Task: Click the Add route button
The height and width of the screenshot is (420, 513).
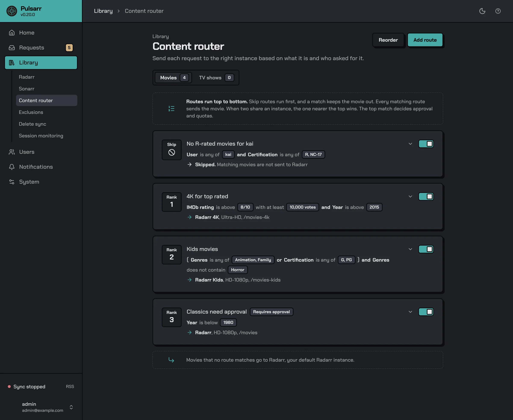Action: click(x=425, y=40)
